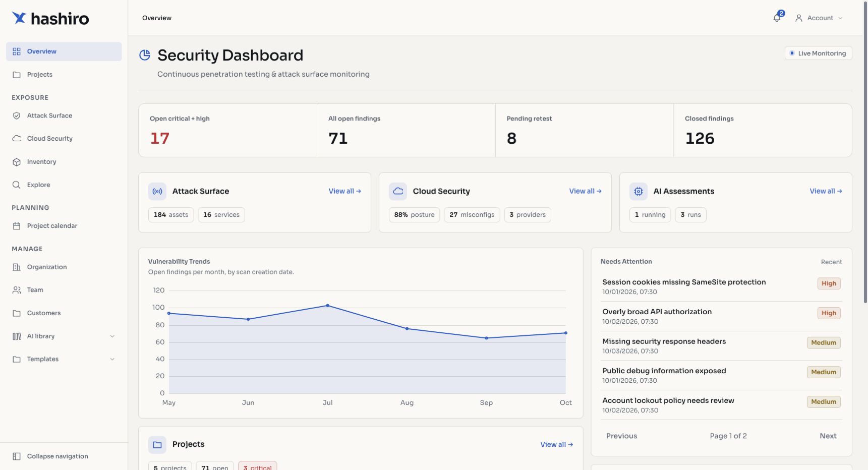Click the AI library books icon
Image resolution: width=868 pixels, height=470 pixels.
click(17, 336)
